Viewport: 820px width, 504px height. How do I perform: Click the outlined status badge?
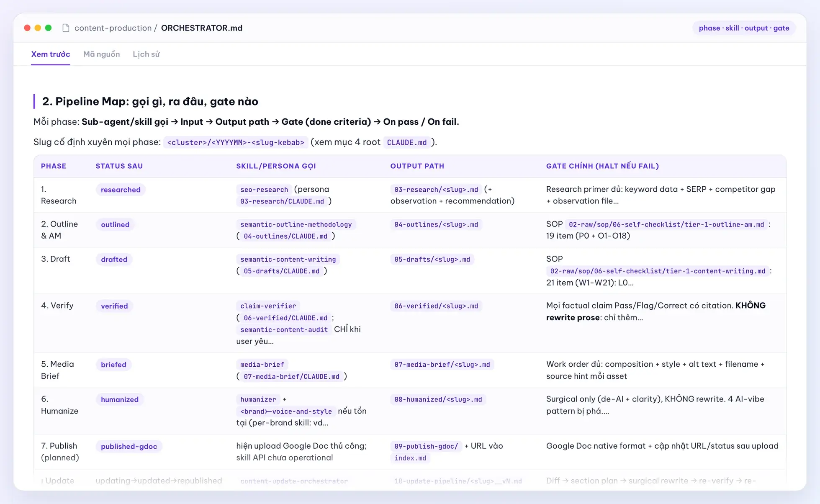click(x=115, y=224)
